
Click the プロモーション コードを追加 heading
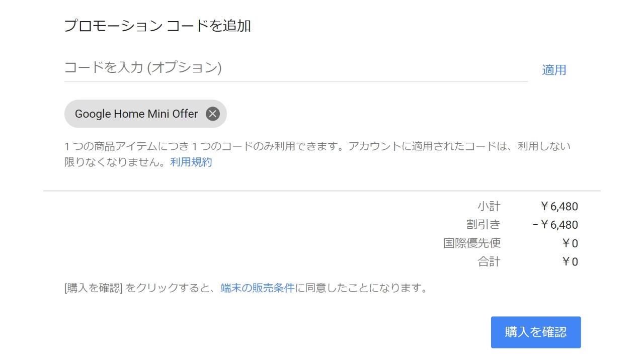157,26
